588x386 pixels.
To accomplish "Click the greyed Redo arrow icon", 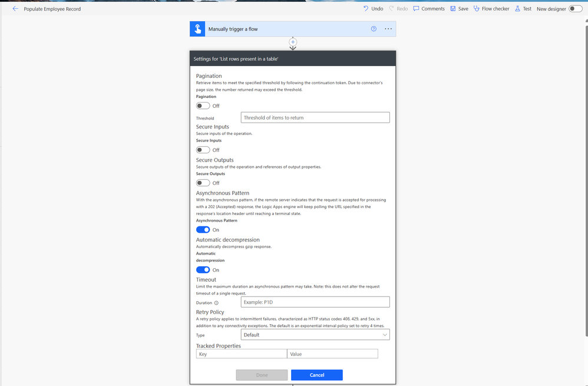I will [391, 8].
